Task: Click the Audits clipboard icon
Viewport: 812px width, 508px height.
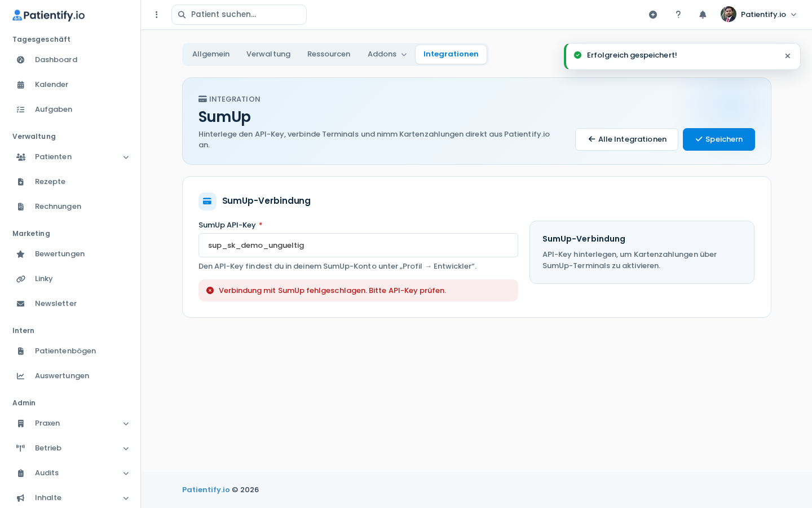Action: point(21,473)
